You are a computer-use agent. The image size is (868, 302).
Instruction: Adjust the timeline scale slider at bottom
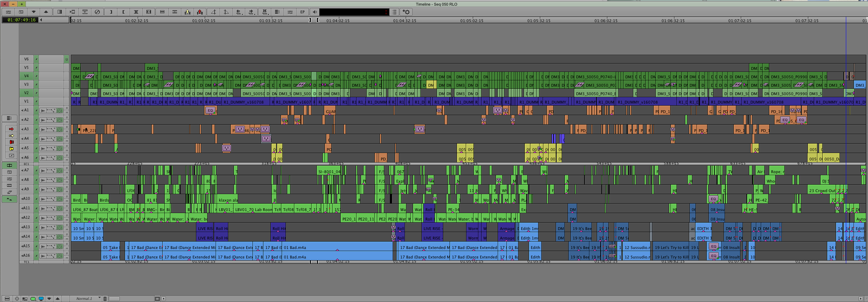114,299
